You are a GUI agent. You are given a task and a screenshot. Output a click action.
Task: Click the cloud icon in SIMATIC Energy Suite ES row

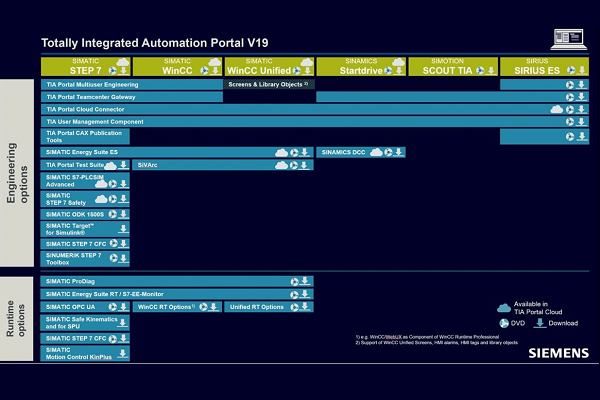pos(282,153)
